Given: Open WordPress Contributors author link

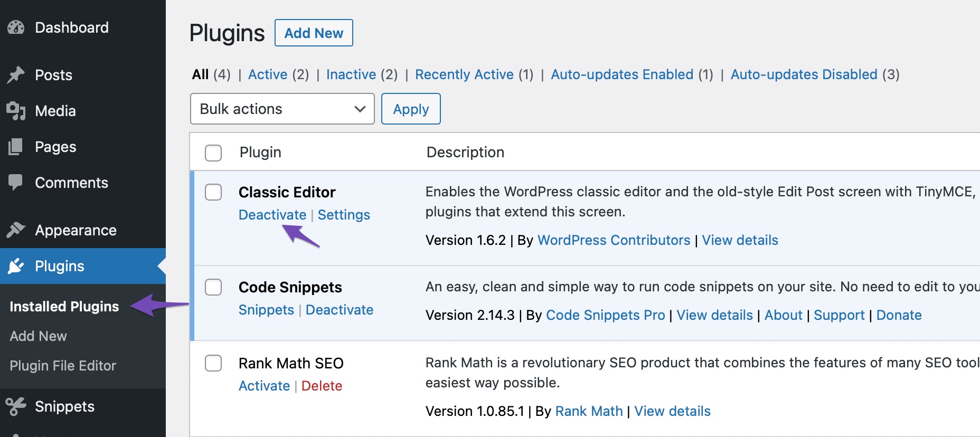Looking at the screenshot, I should tap(614, 240).
